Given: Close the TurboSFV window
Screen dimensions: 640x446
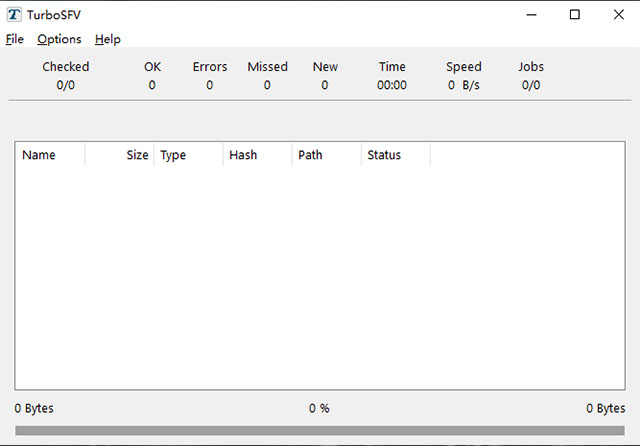Looking at the screenshot, I should pyautogui.click(x=618, y=15).
